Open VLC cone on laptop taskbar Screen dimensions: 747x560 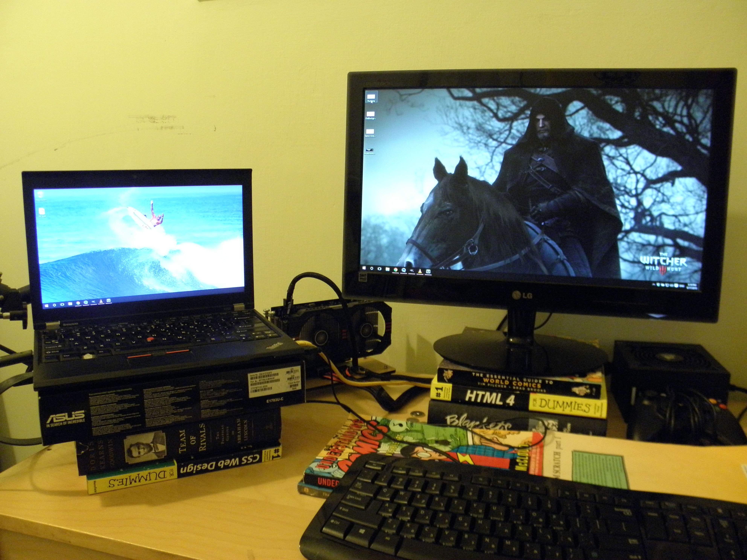pos(101,301)
